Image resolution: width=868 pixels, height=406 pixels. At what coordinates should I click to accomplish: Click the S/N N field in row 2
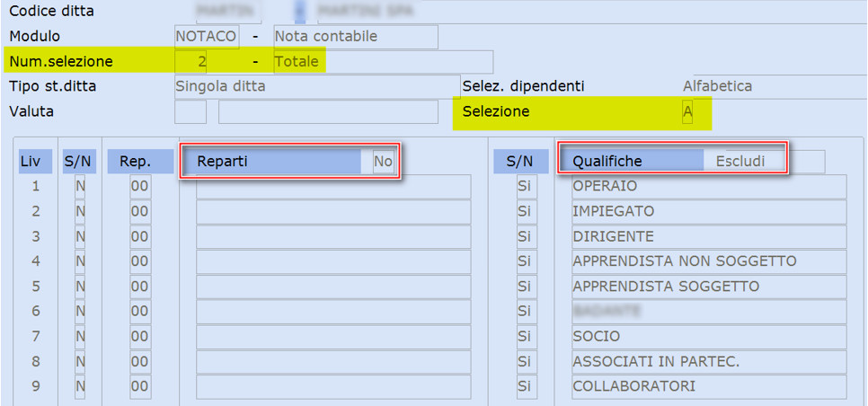(80, 212)
